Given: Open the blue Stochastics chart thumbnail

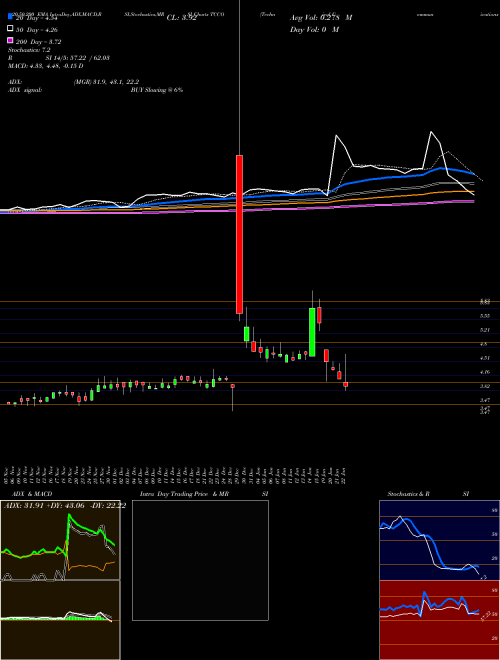Looking at the screenshot, I should [x=439, y=540].
